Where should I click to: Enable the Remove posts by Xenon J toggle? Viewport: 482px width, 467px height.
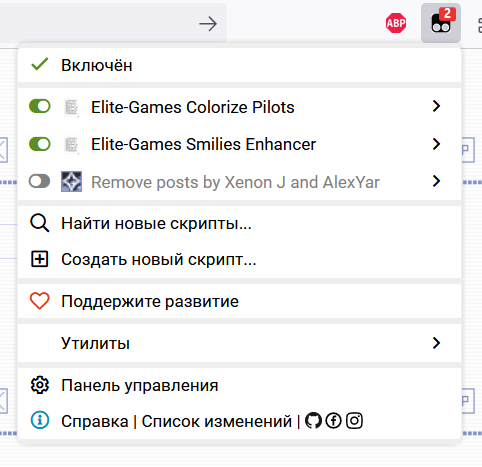point(40,182)
